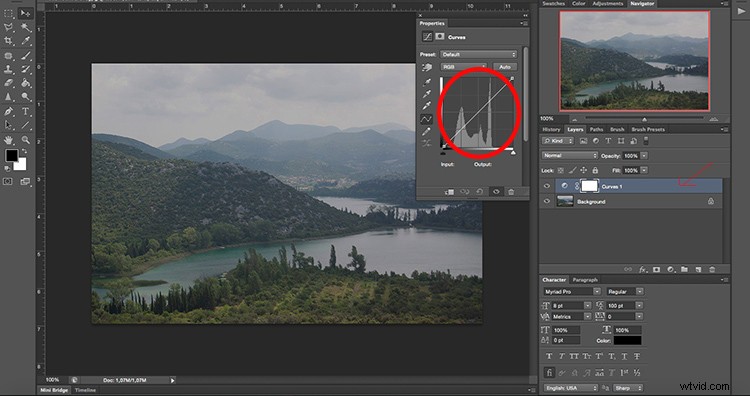Open the layer Opacity dropdown arrow
750x396 pixels.
pyautogui.click(x=644, y=155)
